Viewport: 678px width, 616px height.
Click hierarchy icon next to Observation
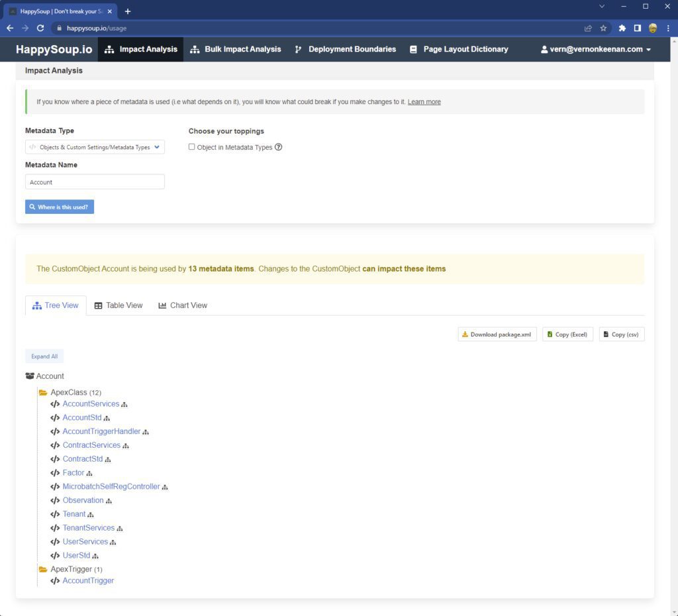(x=109, y=501)
